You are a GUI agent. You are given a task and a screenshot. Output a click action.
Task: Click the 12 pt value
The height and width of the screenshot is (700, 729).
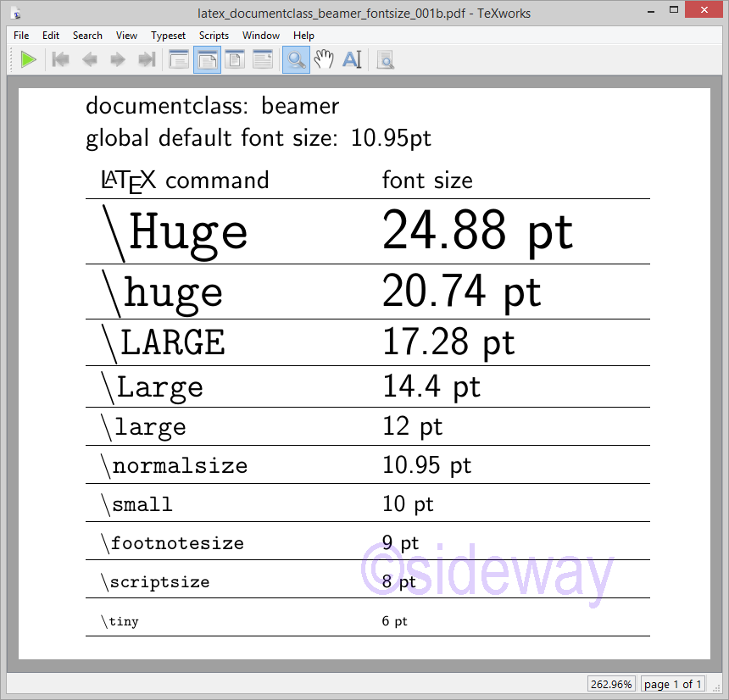click(x=412, y=426)
